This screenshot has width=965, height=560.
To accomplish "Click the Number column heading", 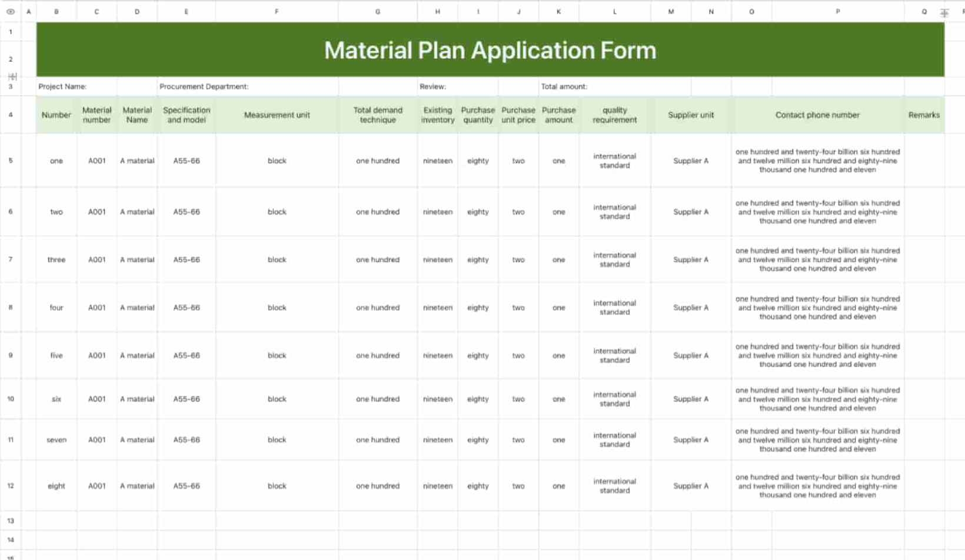I will (56, 115).
